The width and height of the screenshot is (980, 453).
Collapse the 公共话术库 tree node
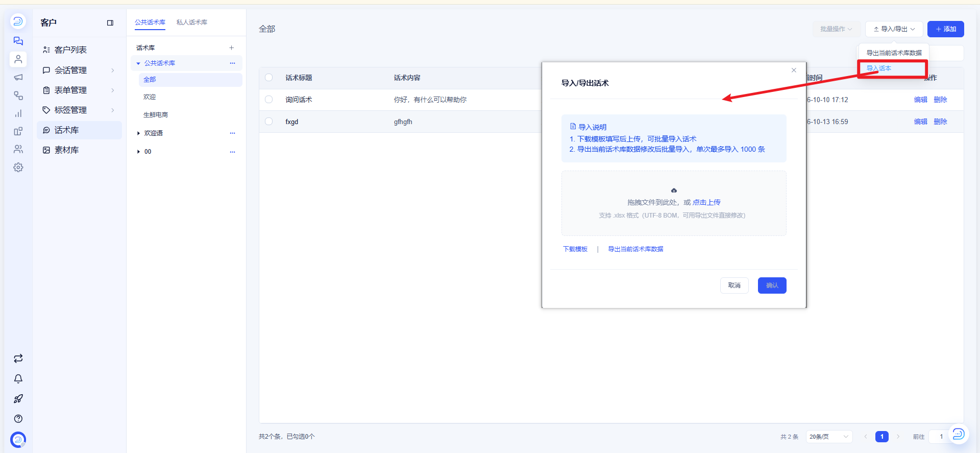tap(138, 63)
